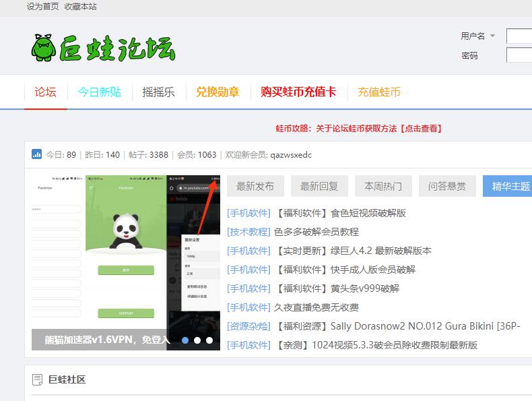Switch to the 本周热门 tab
Viewport: 532px width, 401px height.
383,186
